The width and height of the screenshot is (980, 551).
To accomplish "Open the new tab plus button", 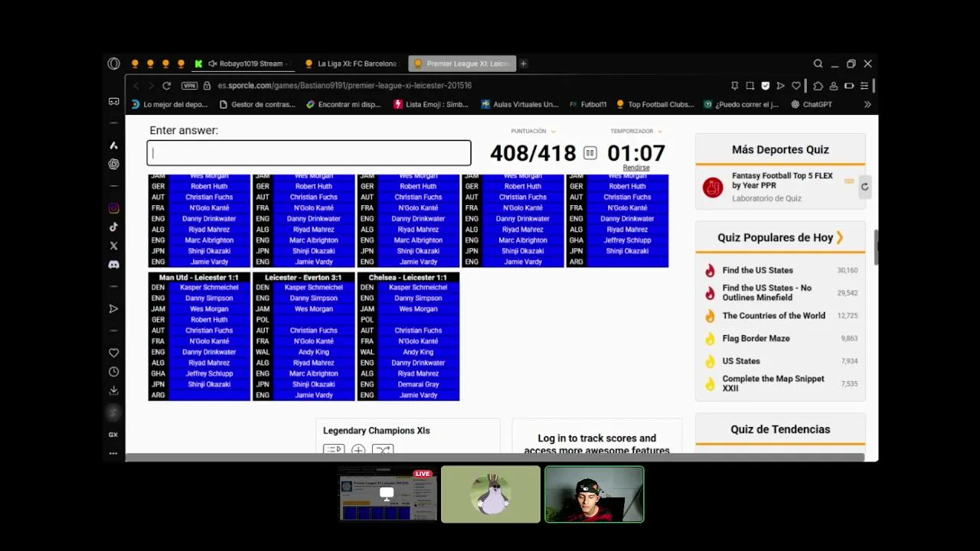I will (x=524, y=64).
